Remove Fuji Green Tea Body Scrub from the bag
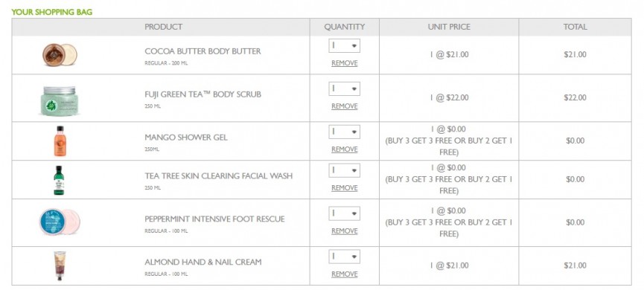Image resolution: width=644 pixels, height=290 pixels. click(x=344, y=106)
